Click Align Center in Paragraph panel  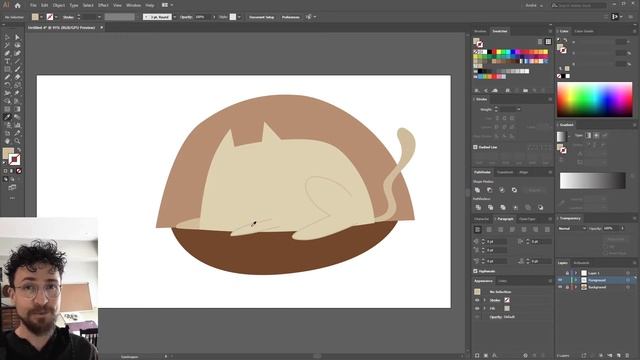[x=489, y=229]
